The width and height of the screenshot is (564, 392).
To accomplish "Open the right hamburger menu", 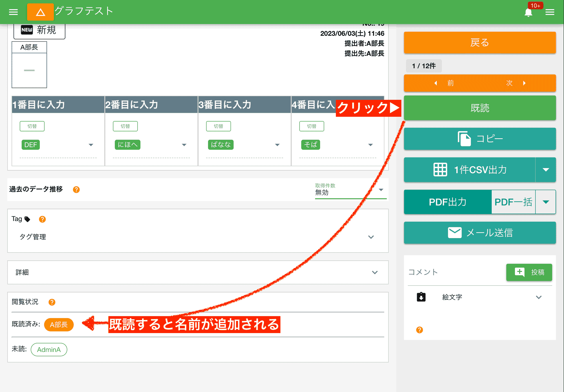I will [550, 12].
